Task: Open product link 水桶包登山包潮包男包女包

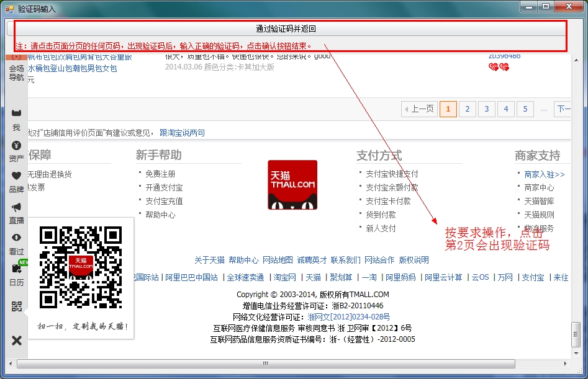Action: click(x=73, y=68)
